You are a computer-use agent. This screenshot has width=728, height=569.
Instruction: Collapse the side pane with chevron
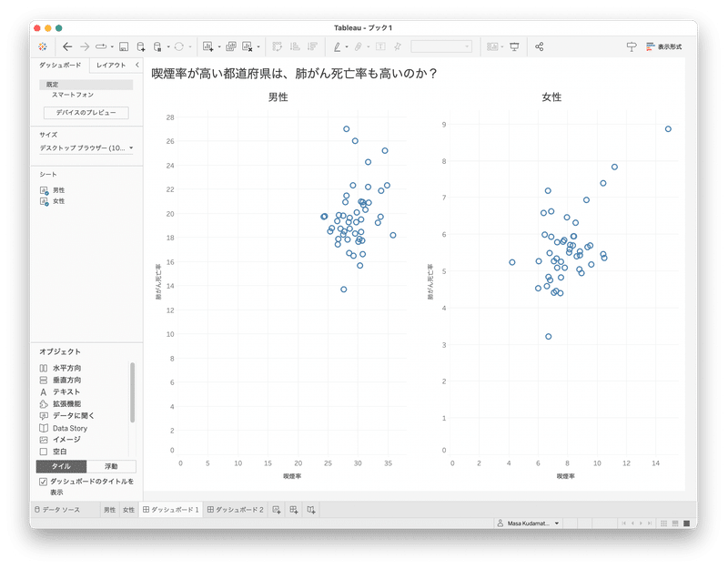(137, 65)
